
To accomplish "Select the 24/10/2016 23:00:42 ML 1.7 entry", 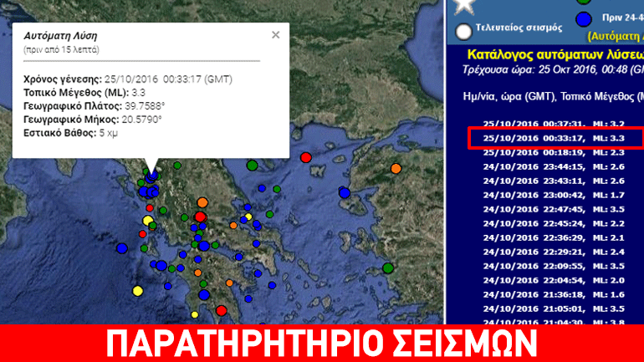I will (554, 195).
